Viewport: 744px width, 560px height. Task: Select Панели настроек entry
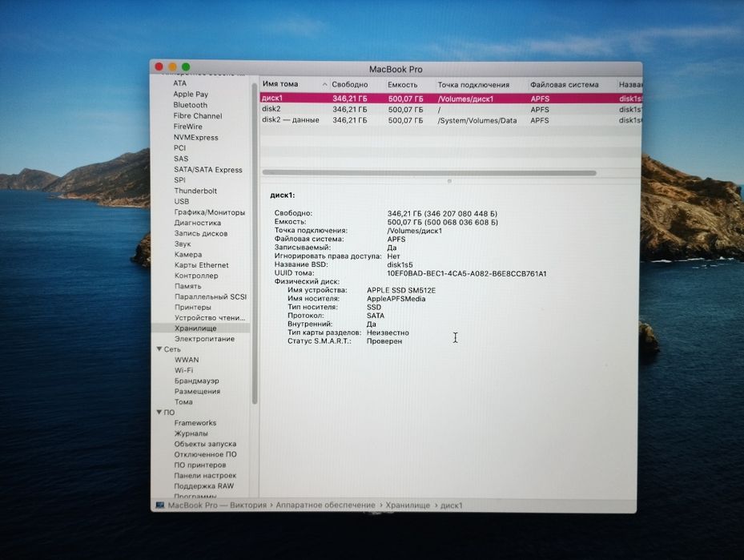tap(205, 476)
